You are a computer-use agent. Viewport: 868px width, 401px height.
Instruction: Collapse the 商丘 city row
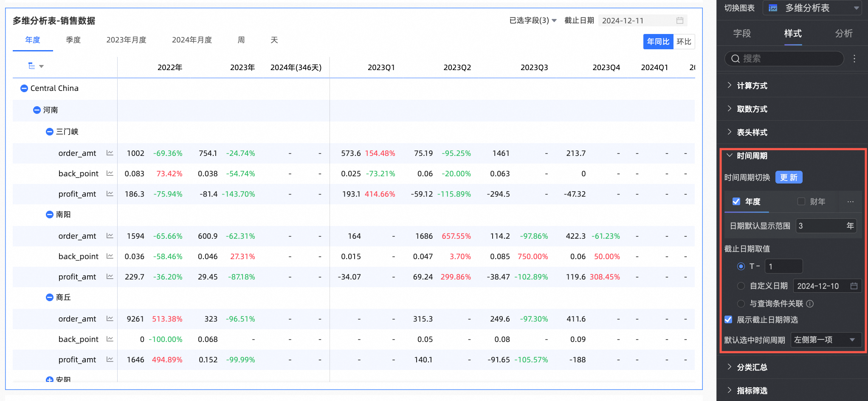(x=50, y=297)
